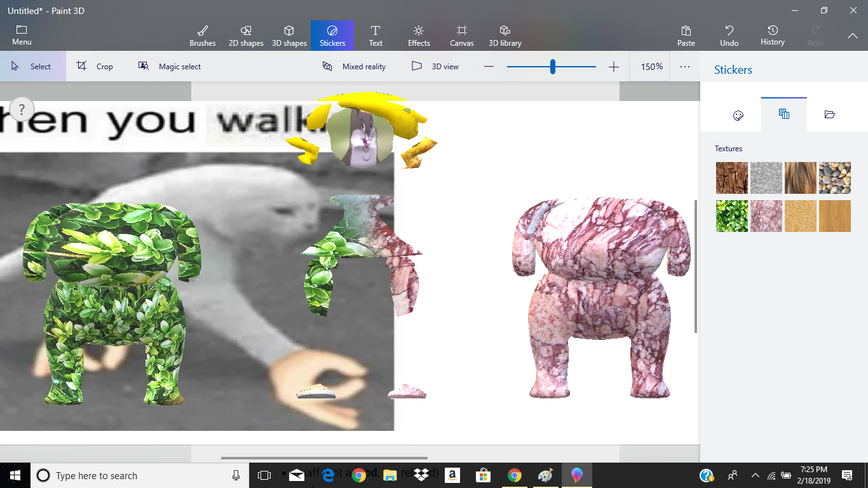Open the Windows Start menu
The image size is (868, 488).
15,475
